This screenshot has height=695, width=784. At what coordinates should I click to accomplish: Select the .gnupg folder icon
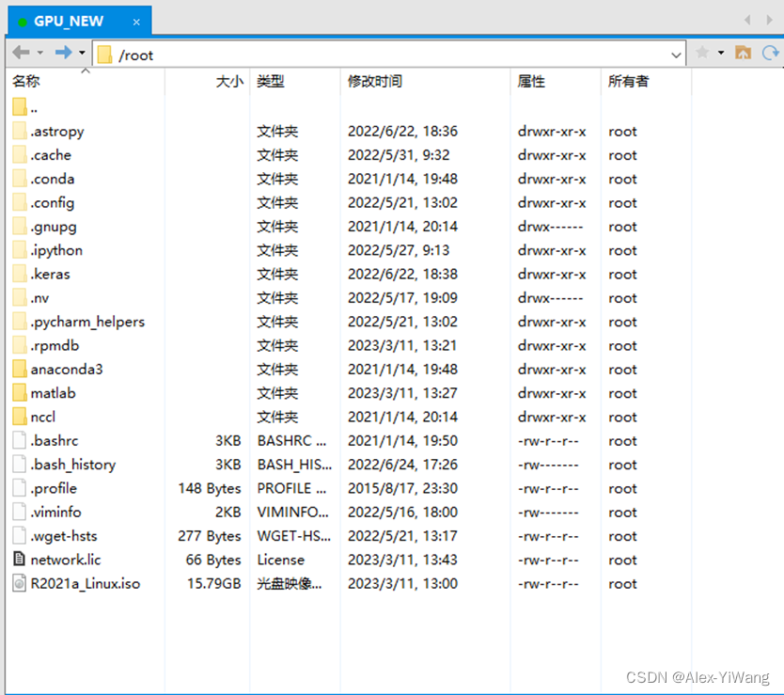coord(20,226)
